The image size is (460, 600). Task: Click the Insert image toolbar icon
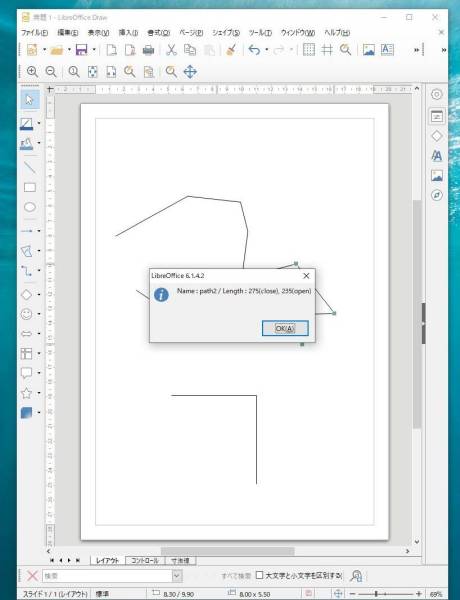point(369,50)
